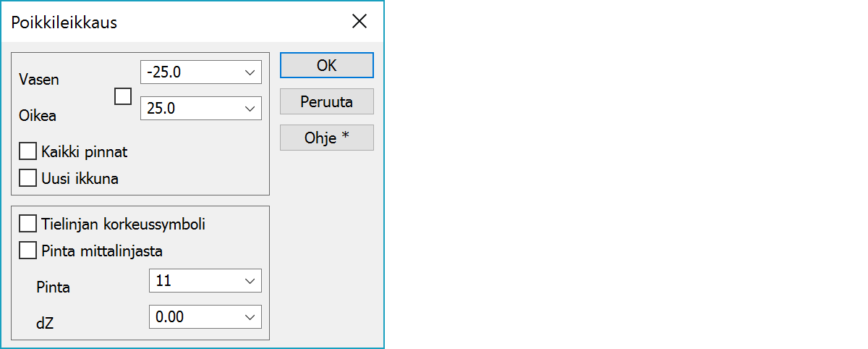Click the Kaikki pinnat label text
Screen dimensions: 868x349
click(85, 152)
